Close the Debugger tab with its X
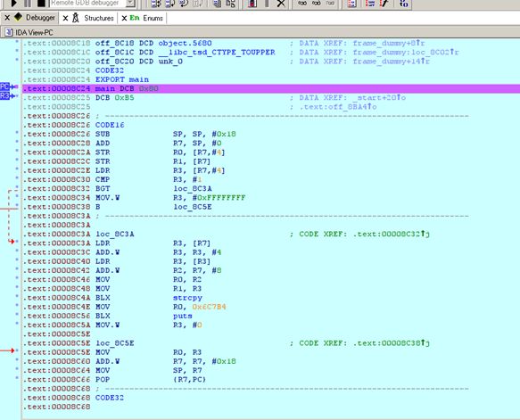This screenshot has width=520, height=420. [7, 18]
